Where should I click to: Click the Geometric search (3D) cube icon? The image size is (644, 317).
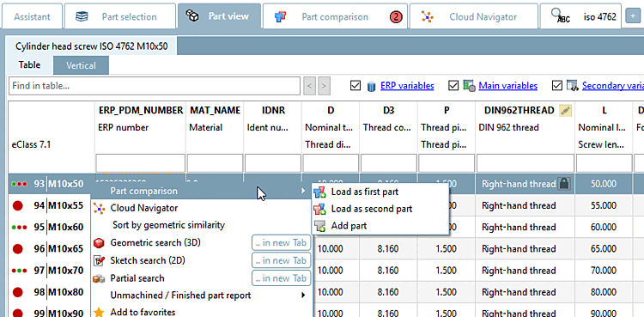coord(99,243)
